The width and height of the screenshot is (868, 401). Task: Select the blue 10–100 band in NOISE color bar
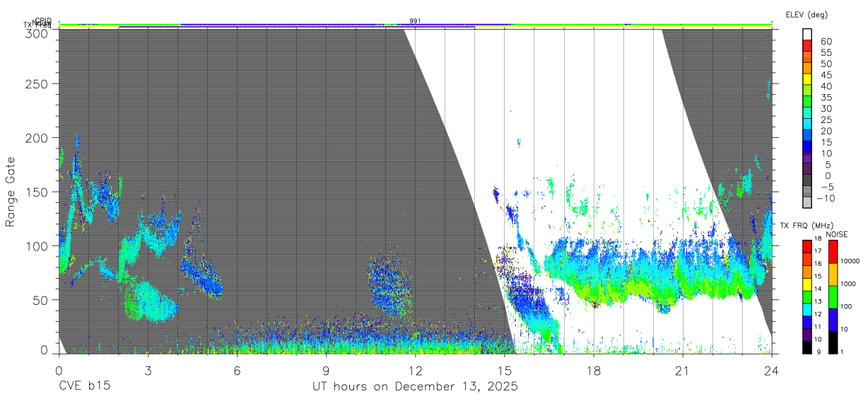pos(833,318)
